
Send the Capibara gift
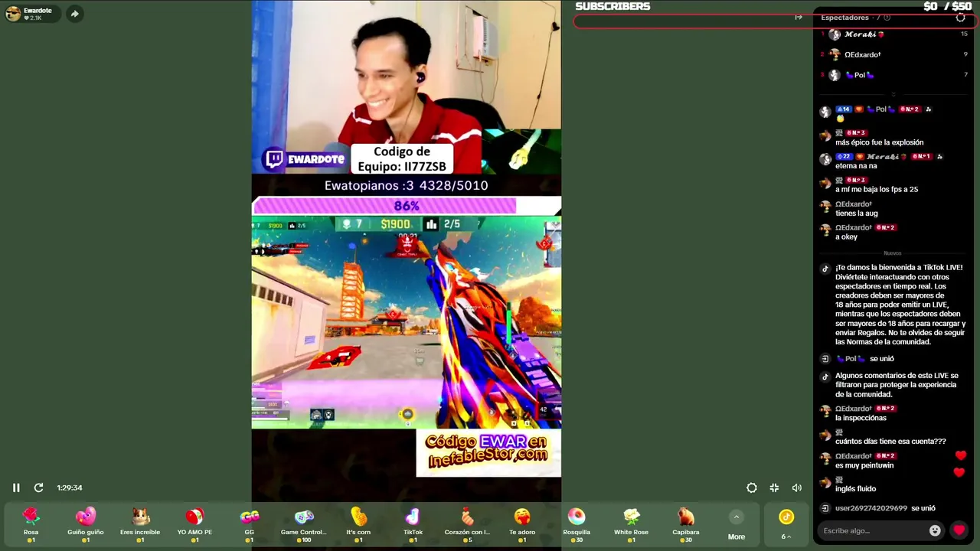click(685, 524)
